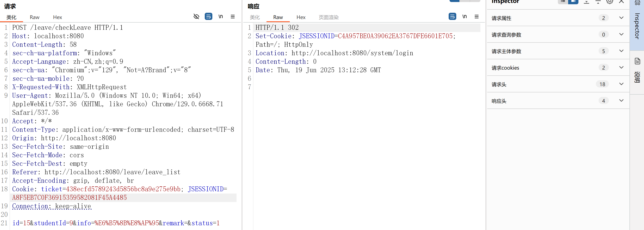Select the request Raw tab
The image size is (644, 230).
[34, 17]
